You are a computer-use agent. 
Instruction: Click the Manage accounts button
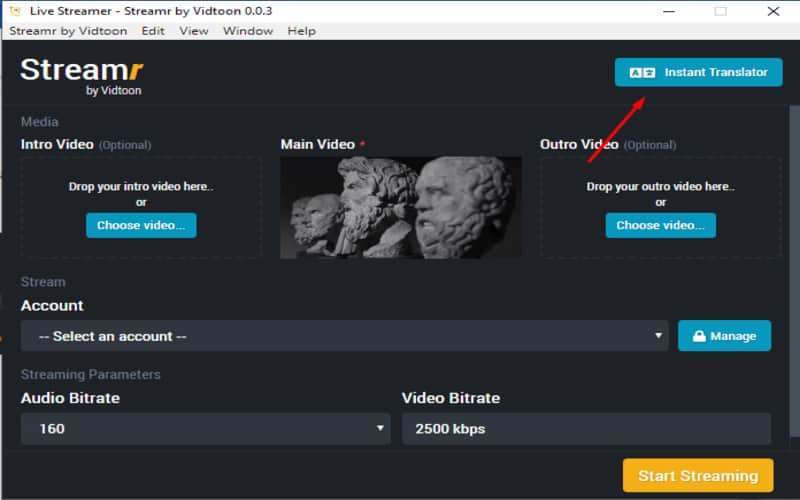[x=724, y=336]
